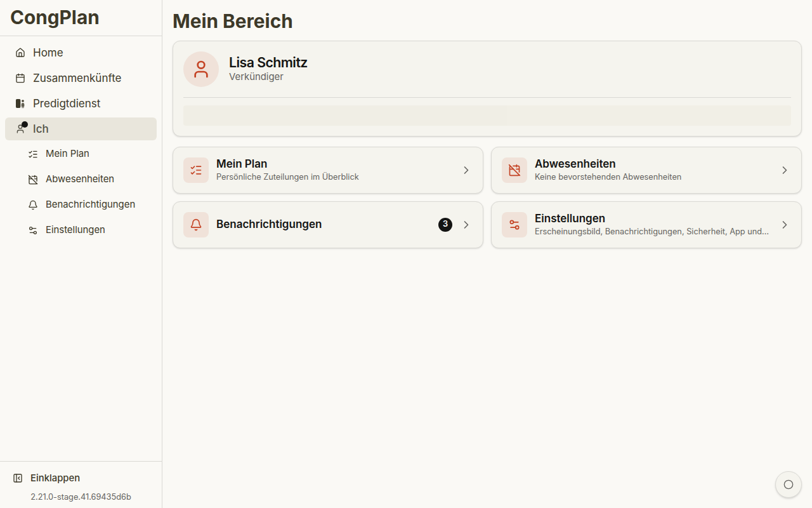
Task: Click the CongPlan logo title
Action: coord(55,17)
